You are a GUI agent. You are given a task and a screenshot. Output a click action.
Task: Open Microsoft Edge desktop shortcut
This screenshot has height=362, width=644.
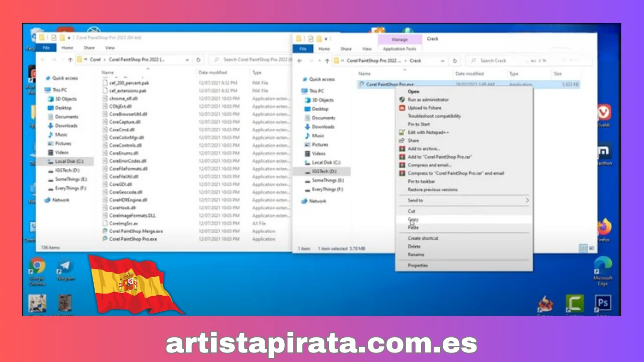tap(602, 271)
